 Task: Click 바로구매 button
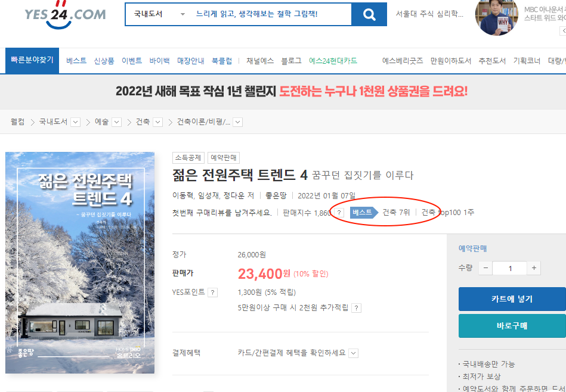[512, 326]
